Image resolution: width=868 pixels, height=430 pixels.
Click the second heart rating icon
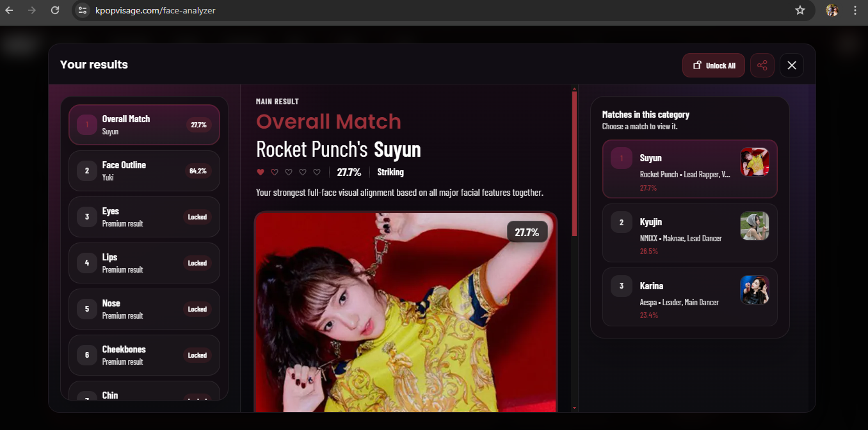pyautogui.click(x=275, y=172)
